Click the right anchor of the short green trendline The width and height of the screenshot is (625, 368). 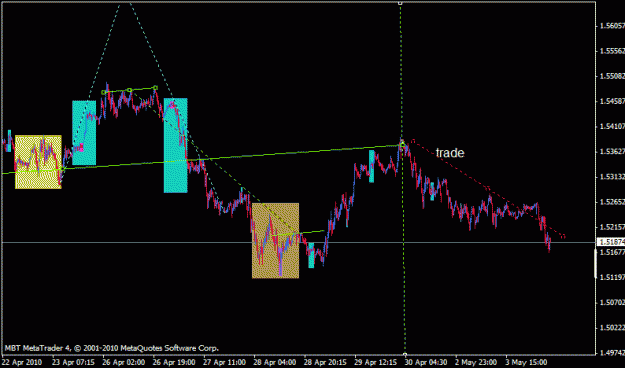(x=155, y=88)
